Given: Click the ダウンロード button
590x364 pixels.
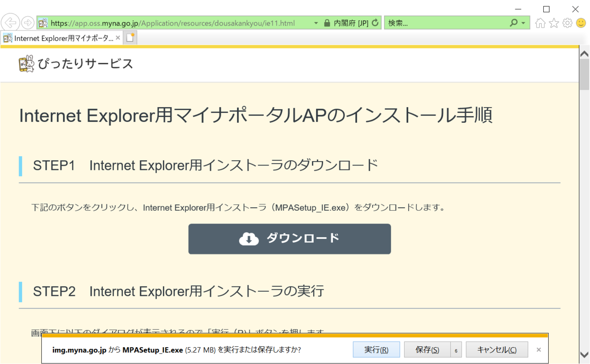Looking at the screenshot, I should 290,239.
